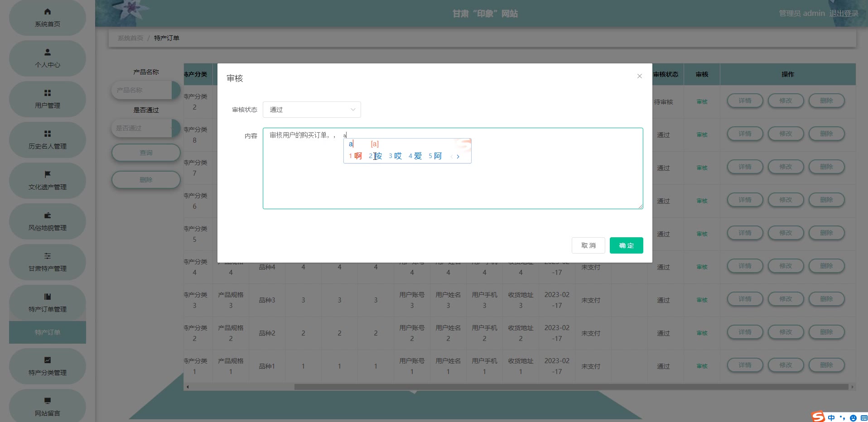This screenshot has width=868, height=422.
Task: Click the 查询 search button
Action: (x=146, y=153)
